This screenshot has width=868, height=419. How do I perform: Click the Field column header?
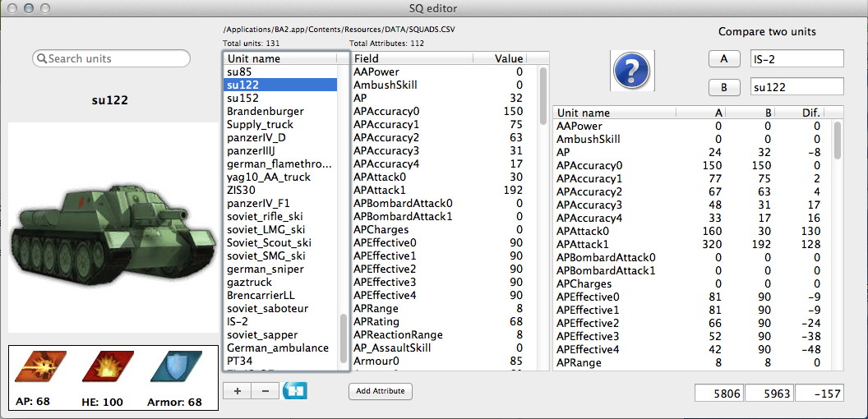click(x=411, y=58)
